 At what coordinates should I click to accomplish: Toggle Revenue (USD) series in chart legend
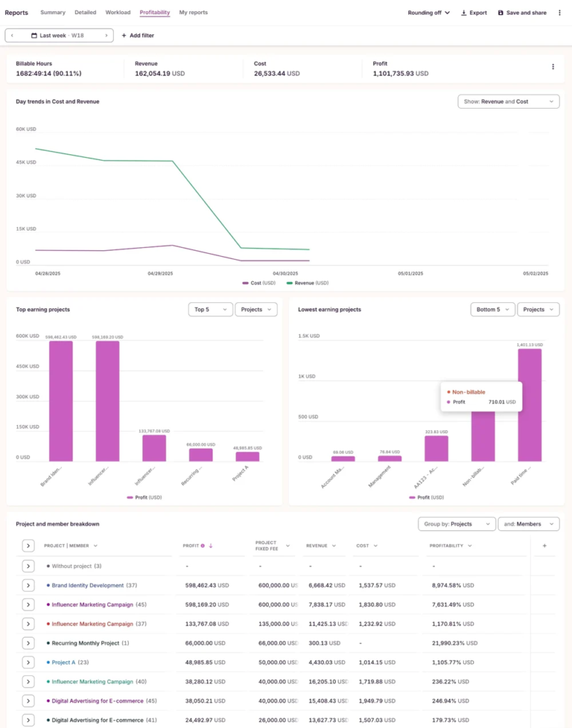click(307, 283)
